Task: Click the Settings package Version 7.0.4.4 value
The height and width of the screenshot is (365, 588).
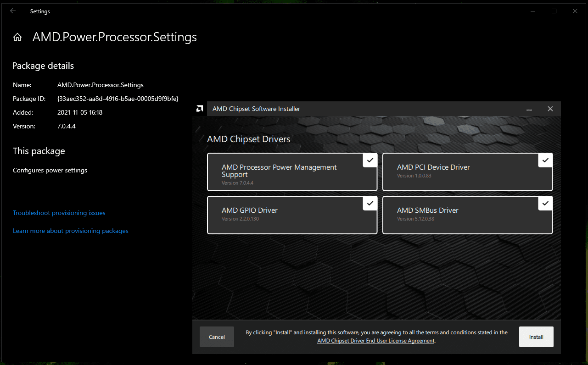Action: [x=67, y=126]
